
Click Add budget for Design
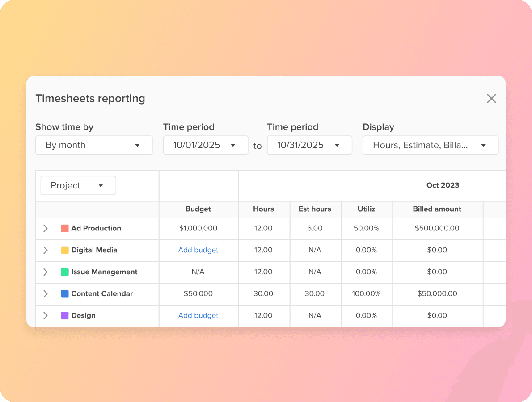click(x=198, y=315)
